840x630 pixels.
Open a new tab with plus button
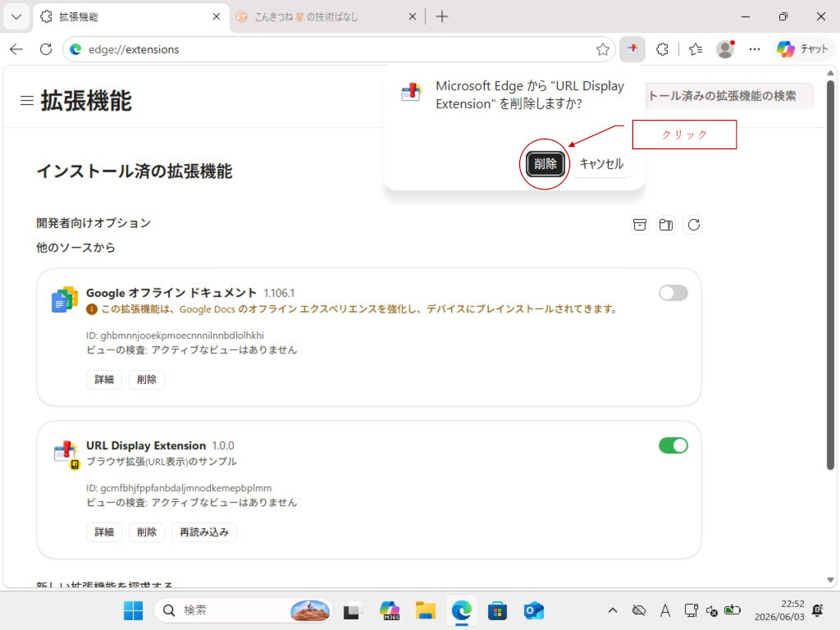coord(442,16)
